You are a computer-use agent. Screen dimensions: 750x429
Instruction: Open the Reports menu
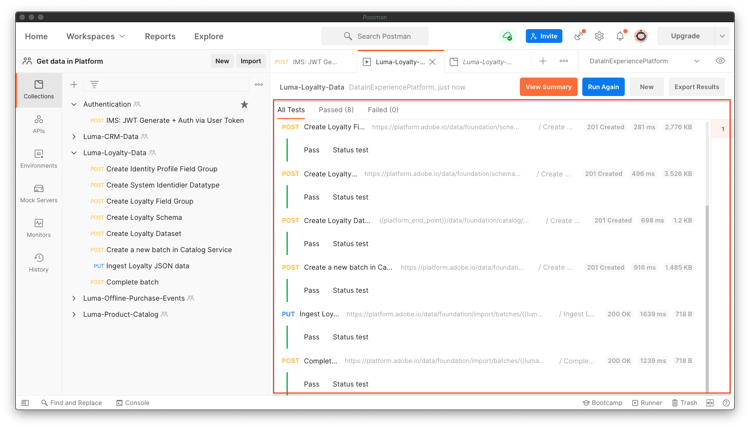[x=160, y=36]
